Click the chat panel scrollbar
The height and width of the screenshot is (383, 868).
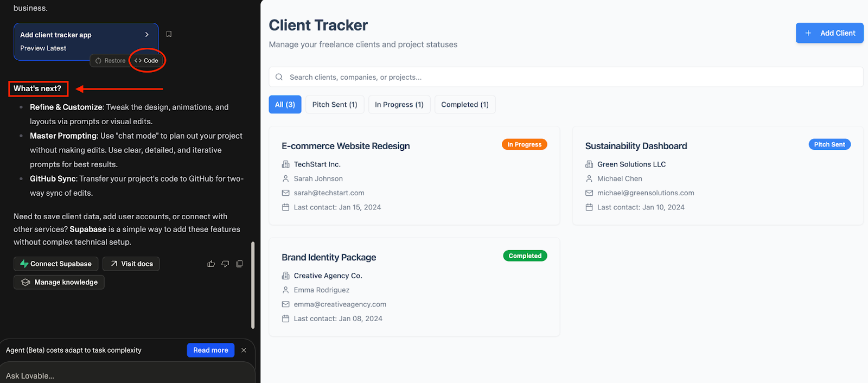point(253,285)
